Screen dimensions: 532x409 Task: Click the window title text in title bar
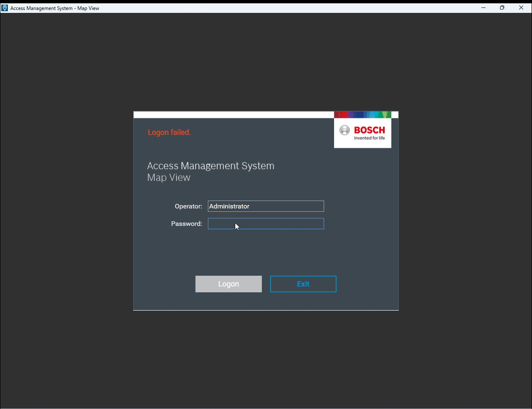55,8
